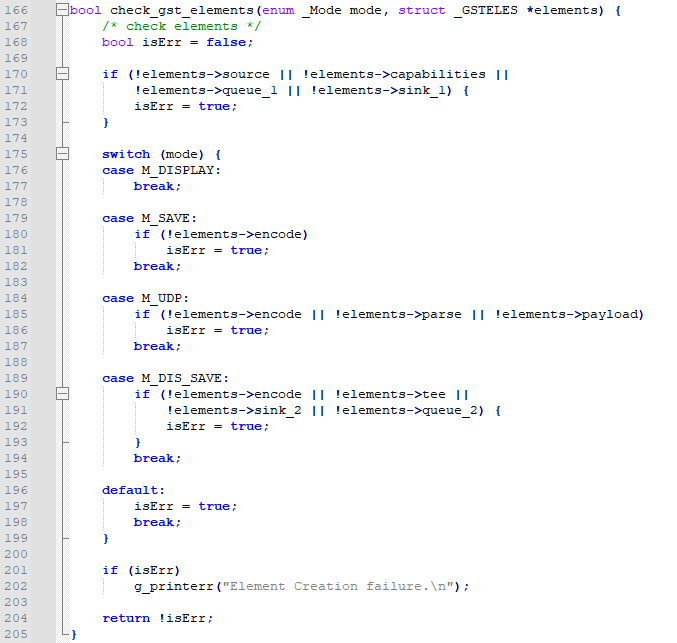
Task: Click line number 184 in the margin
Action: [x=16, y=298]
